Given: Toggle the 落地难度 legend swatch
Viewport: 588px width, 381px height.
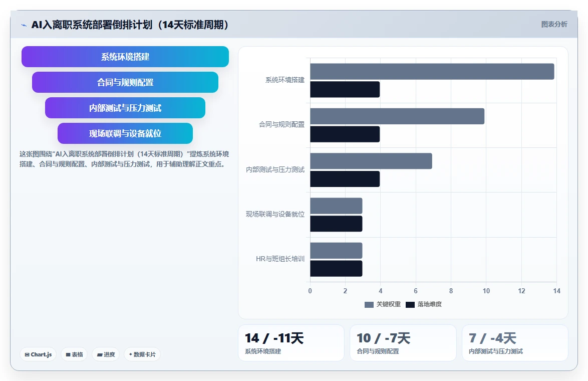Looking at the screenshot, I should pyautogui.click(x=410, y=304).
